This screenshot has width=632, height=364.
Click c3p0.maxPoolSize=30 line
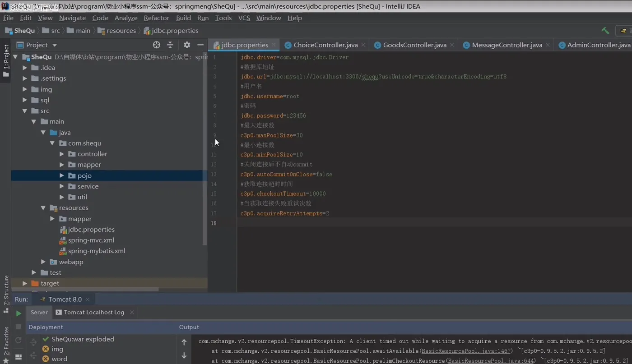(271, 135)
